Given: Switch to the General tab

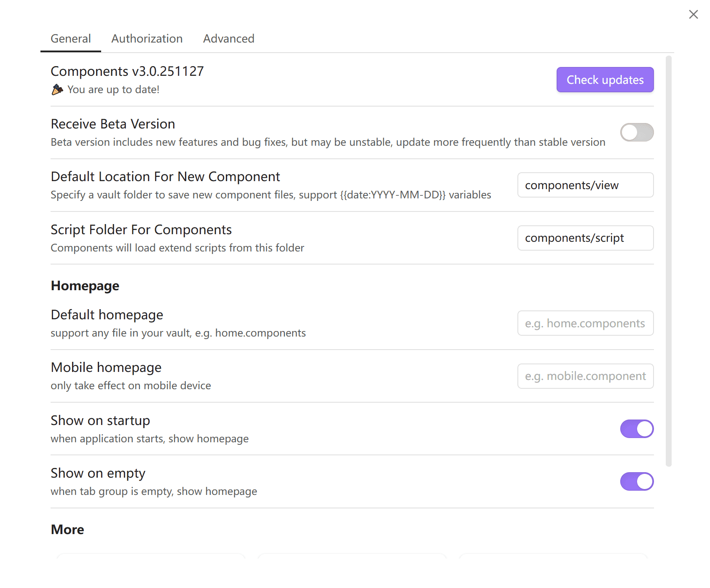Looking at the screenshot, I should click(71, 39).
